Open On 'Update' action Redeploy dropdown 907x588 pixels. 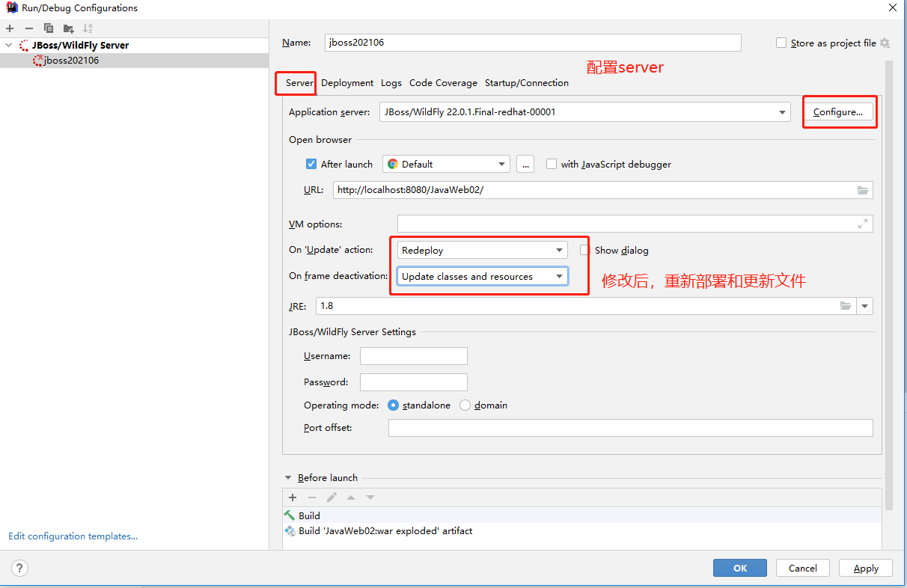coord(482,250)
